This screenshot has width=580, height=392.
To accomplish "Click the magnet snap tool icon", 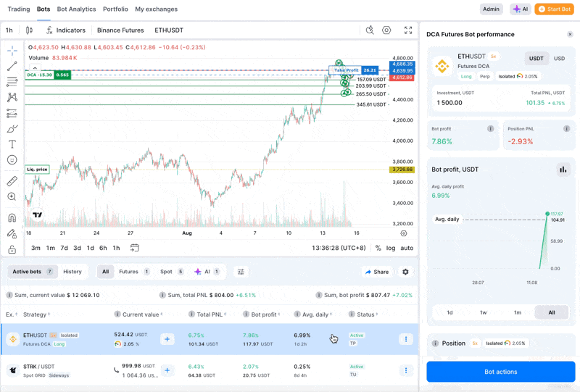I will [12, 217].
